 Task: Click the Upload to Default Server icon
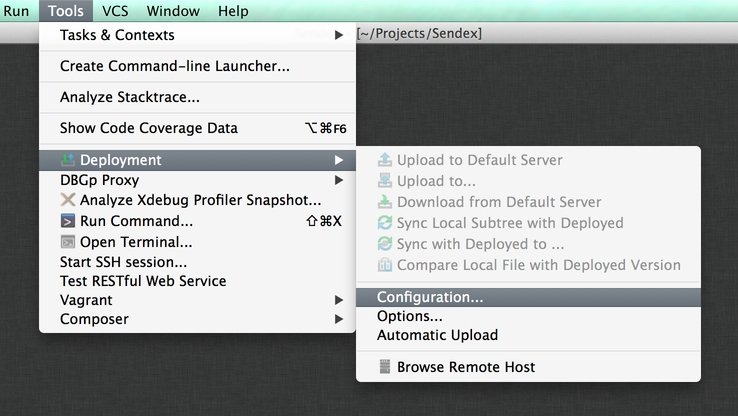click(385, 160)
